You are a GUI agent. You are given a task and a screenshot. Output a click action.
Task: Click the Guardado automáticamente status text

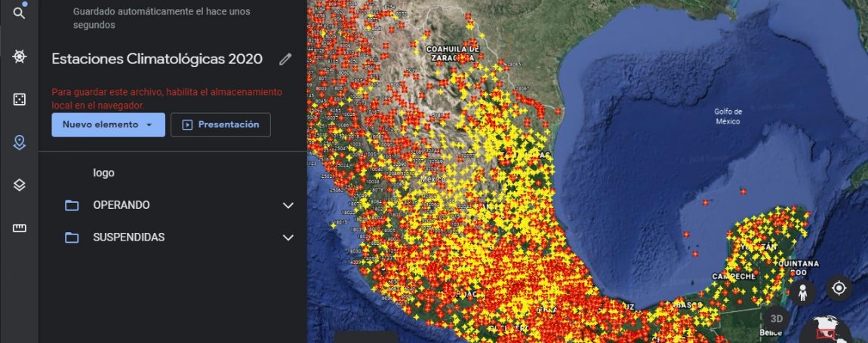pos(162,18)
